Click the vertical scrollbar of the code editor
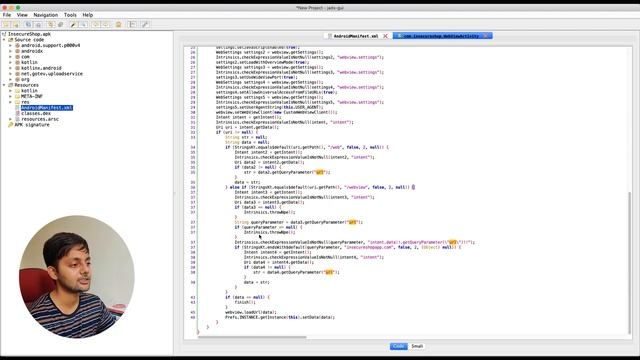The image size is (640, 360). point(629,262)
